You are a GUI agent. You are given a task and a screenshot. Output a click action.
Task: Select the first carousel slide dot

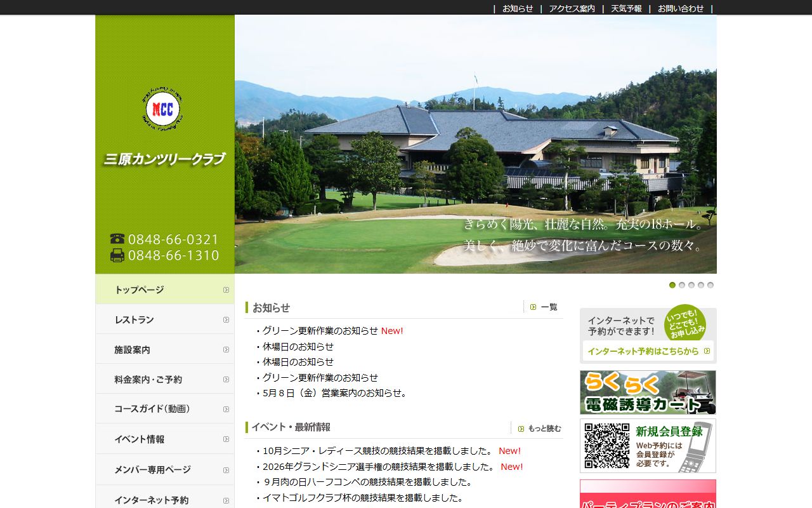672,285
